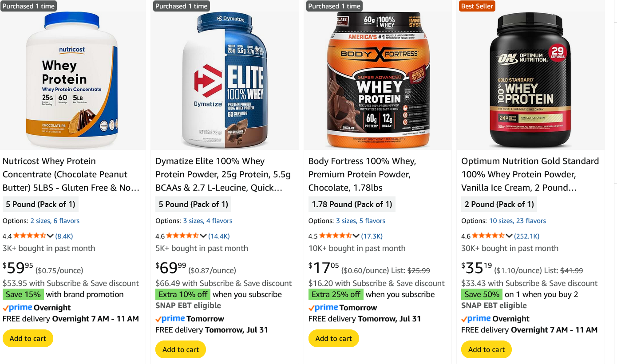Add Nutricost Whey Protein to cart
This screenshot has width=617, height=364.
(28, 338)
